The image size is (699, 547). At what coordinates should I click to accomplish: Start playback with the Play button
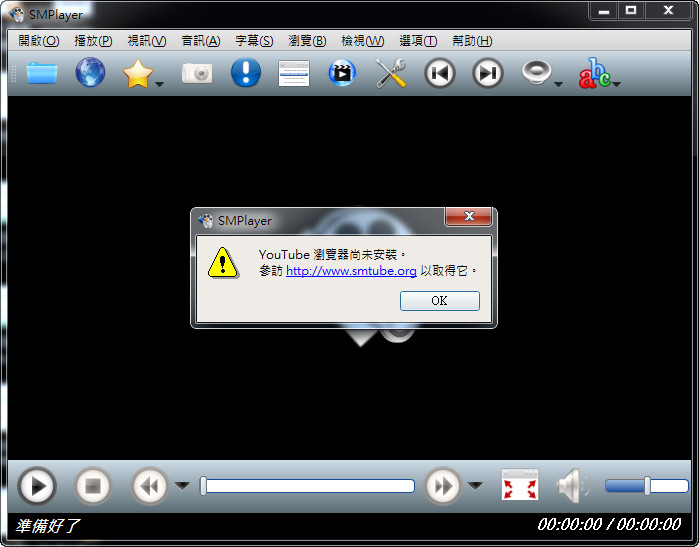point(37,486)
